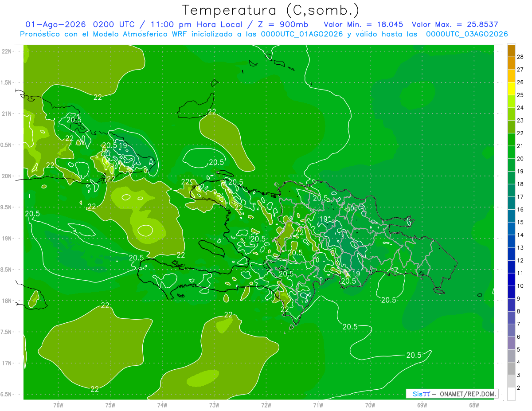Click the "17N" latitude axis label
The width and height of the screenshot is (532, 411).
7,363
